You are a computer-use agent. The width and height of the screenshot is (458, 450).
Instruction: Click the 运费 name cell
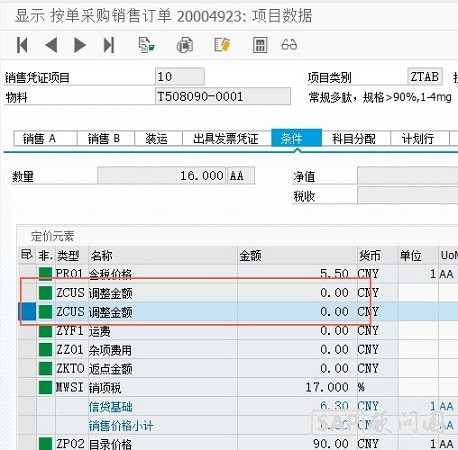(163, 331)
